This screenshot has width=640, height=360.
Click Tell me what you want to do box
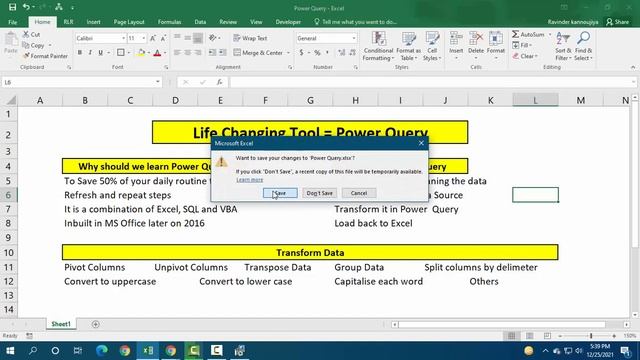coord(355,22)
